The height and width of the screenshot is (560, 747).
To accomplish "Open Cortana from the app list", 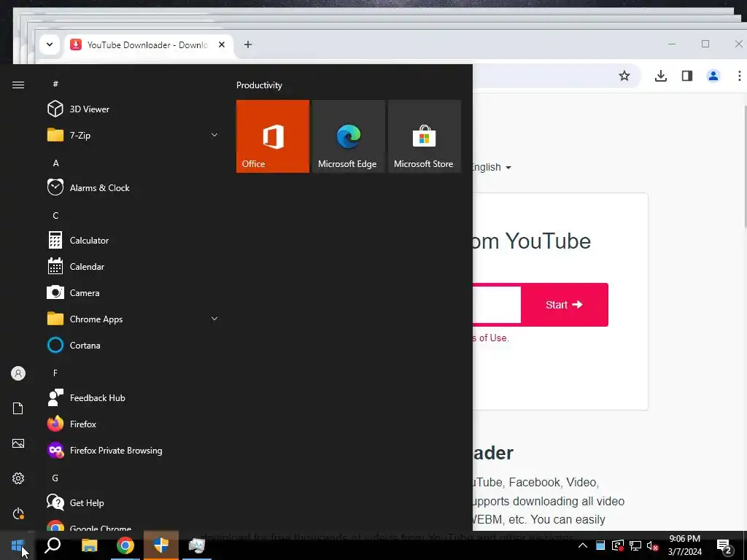I will (133, 345).
